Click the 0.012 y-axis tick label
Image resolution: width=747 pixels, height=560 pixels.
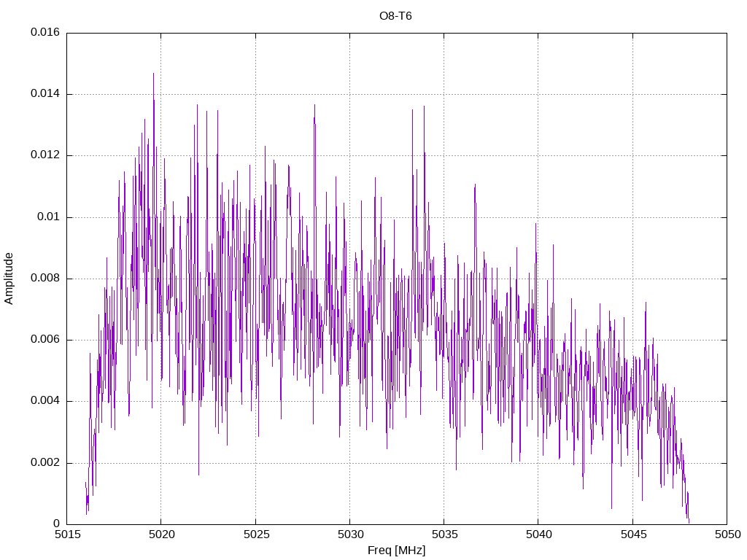click(45, 155)
